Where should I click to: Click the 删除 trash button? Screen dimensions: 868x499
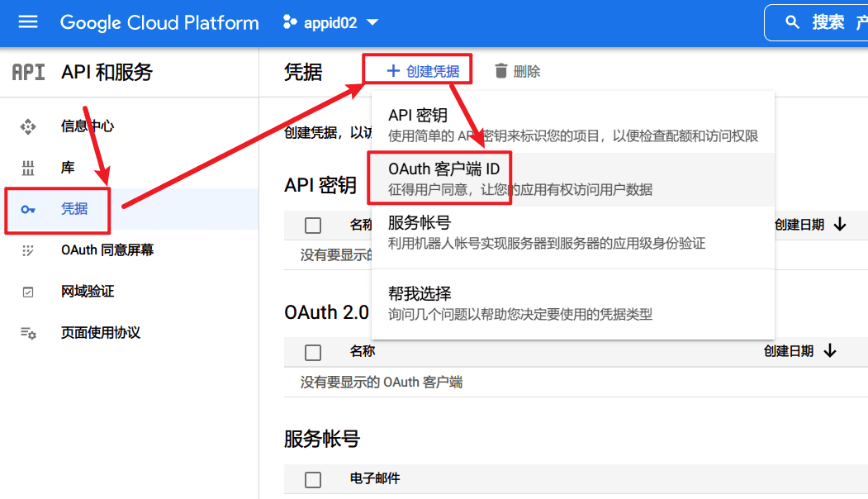point(517,71)
